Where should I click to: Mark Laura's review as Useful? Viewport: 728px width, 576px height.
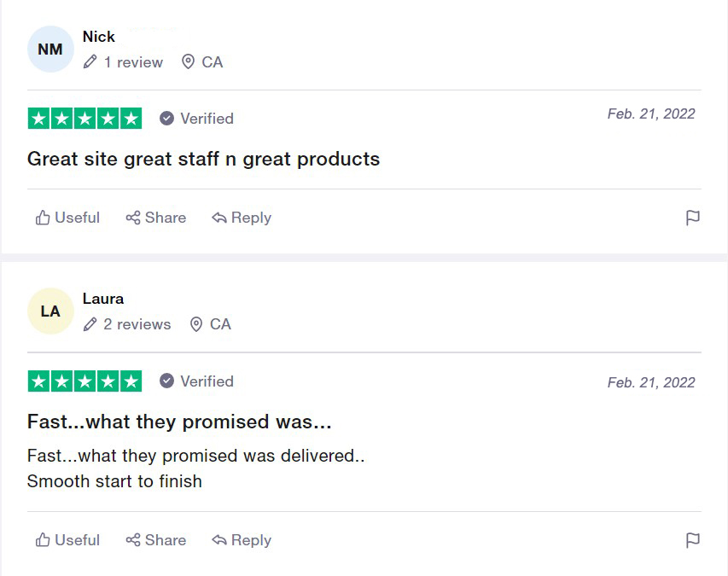tap(67, 540)
